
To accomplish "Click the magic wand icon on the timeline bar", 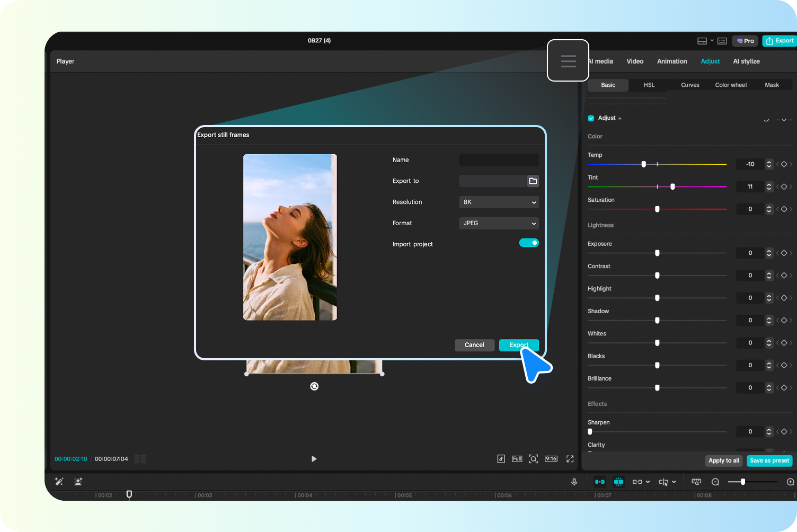I will (x=59, y=482).
